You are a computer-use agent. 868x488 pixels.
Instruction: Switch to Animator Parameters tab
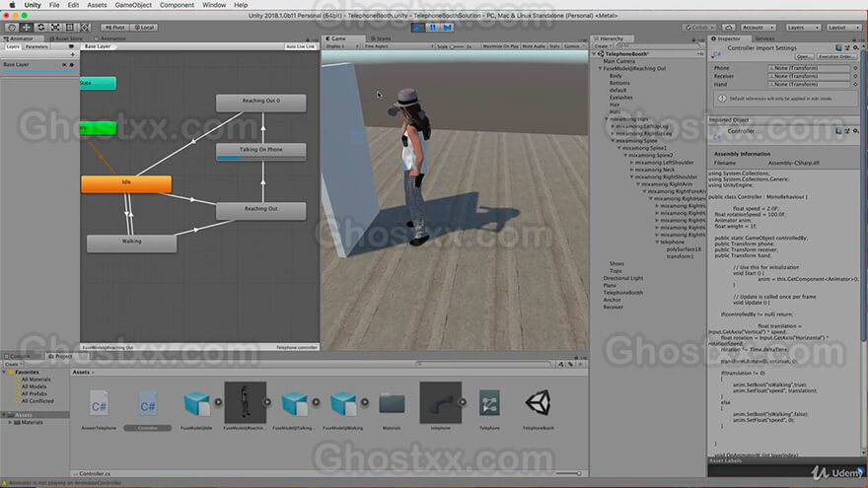(36, 47)
